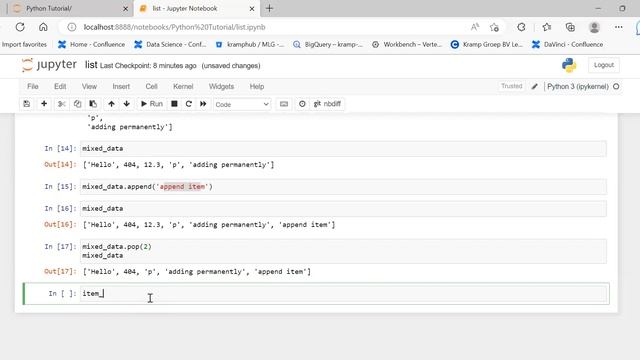Screen dimensions: 640x360
Task: Click the Out[16] output text
Action: click(x=209, y=224)
